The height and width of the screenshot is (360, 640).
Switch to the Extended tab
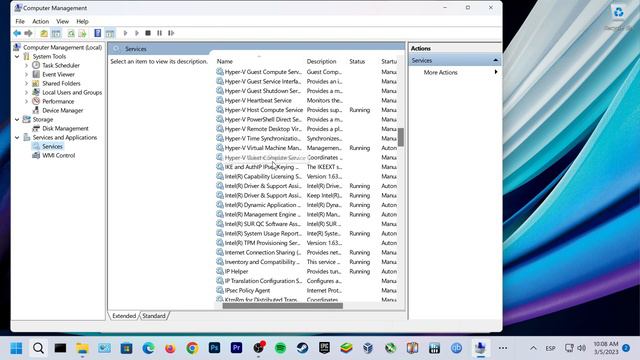(124, 316)
